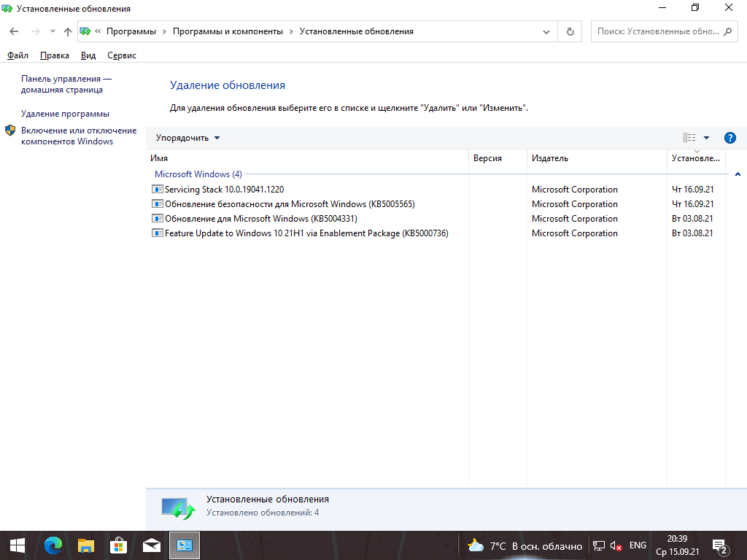Sort by the 'Издатель' column header
This screenshot has height=560, width=747.
(x=597, y=158)
